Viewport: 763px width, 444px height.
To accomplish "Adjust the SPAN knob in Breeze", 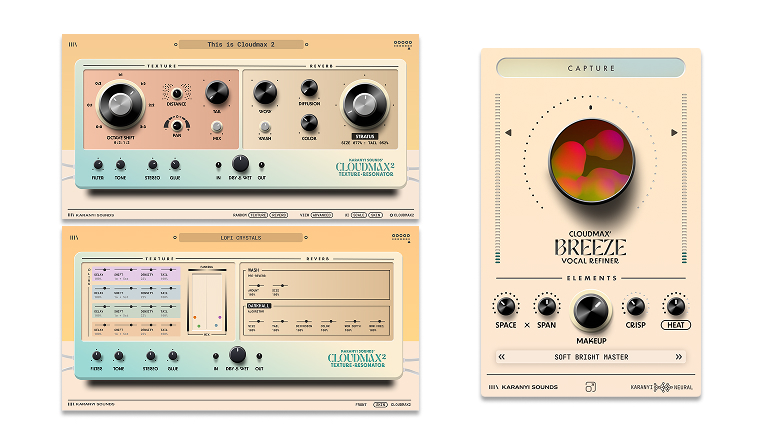I will pos(546,306).
